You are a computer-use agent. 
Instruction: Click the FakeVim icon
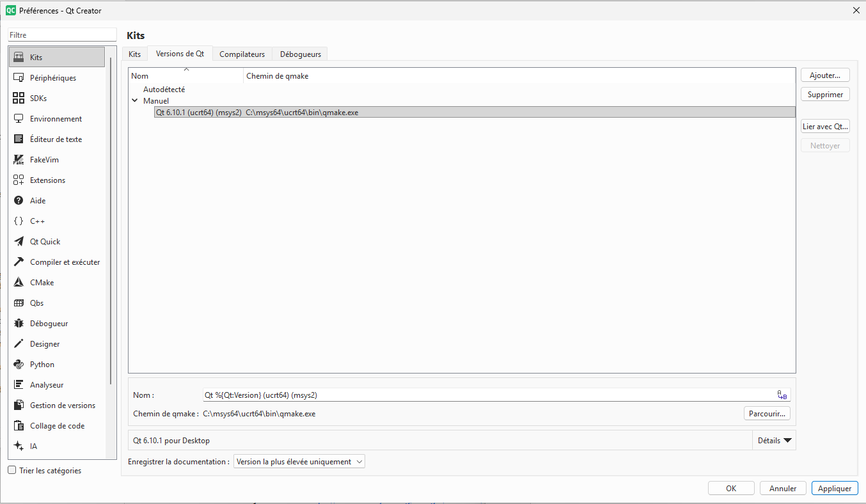pos(19,159)
